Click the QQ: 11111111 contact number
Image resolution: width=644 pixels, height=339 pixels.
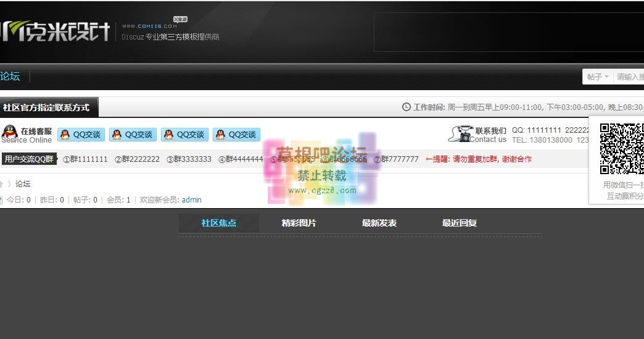pyautogui.click(x=537, y=130)
